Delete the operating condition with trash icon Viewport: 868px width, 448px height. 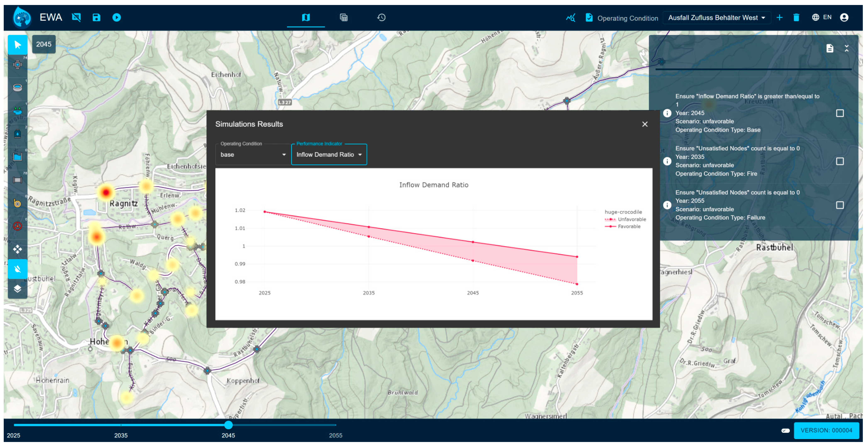point(796,17)
